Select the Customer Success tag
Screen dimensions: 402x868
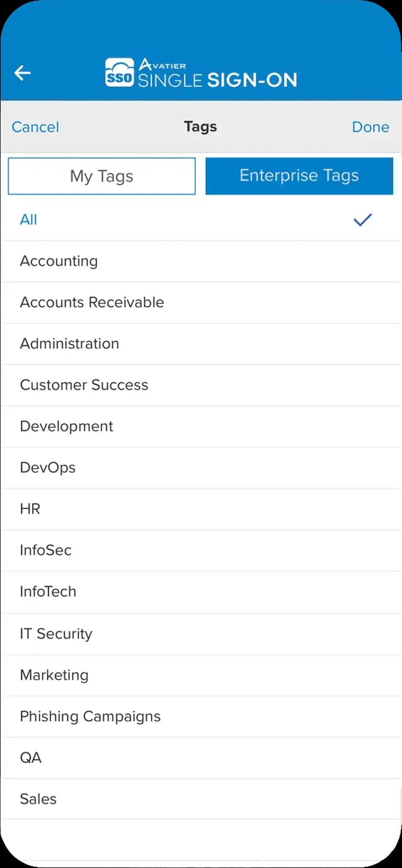click(84, 385)
